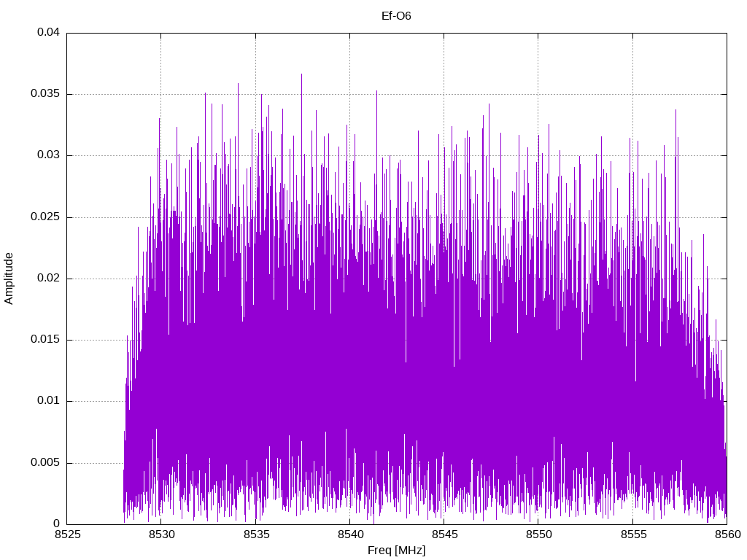The height and width of the screenshot is (560, 747).
Task: Click the 8545 x-axis tick label
Action: click(x=445, y=534)
